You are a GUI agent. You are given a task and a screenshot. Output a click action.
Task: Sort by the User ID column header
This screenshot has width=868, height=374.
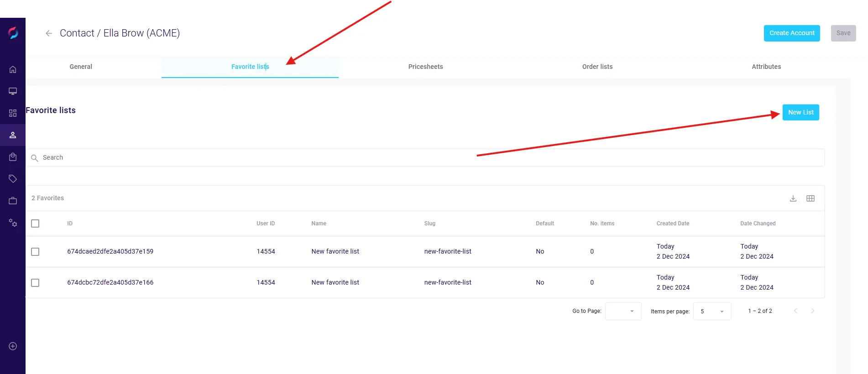[266, 223]
